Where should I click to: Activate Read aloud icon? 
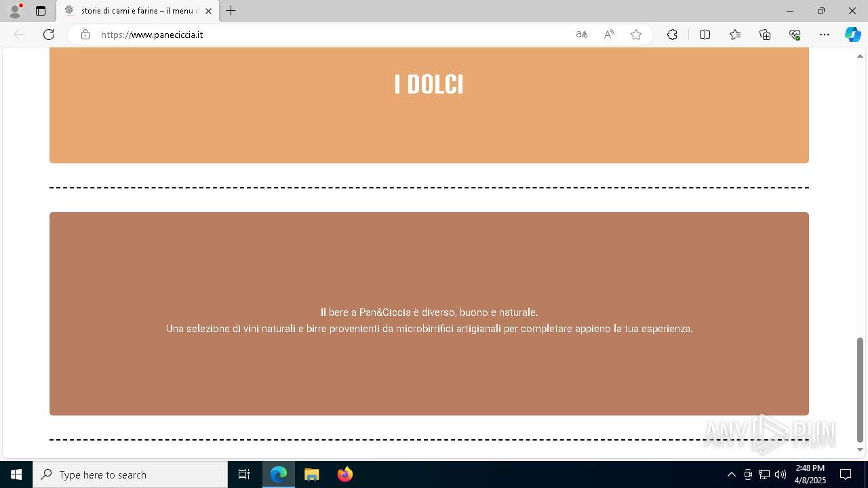click(x=609, y=35)
